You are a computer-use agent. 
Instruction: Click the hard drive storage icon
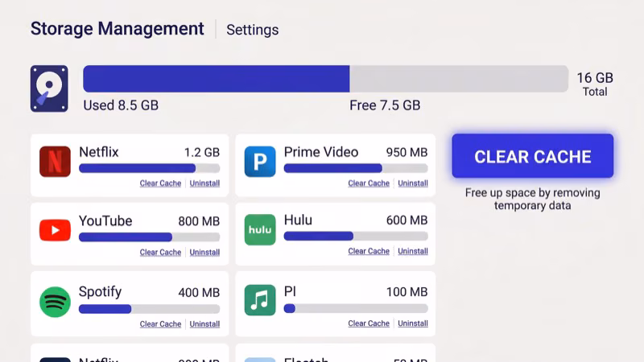(49, 88)
